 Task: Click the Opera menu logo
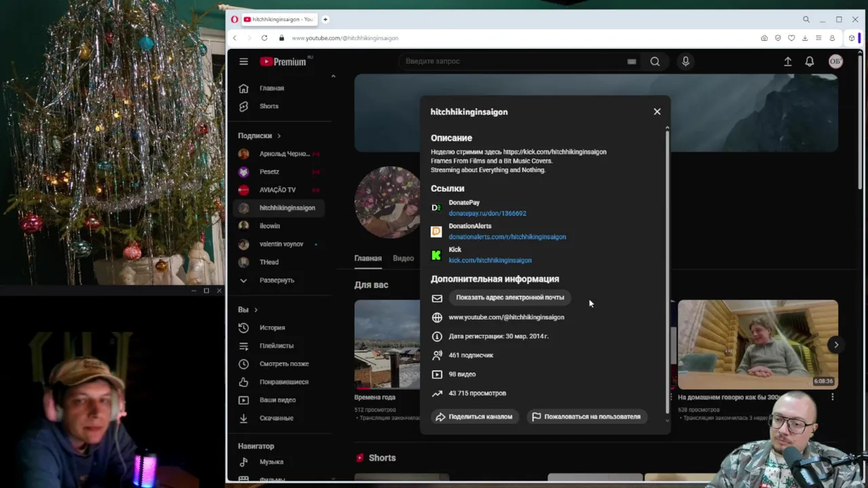pyautogui.click(x=235, y=19)
